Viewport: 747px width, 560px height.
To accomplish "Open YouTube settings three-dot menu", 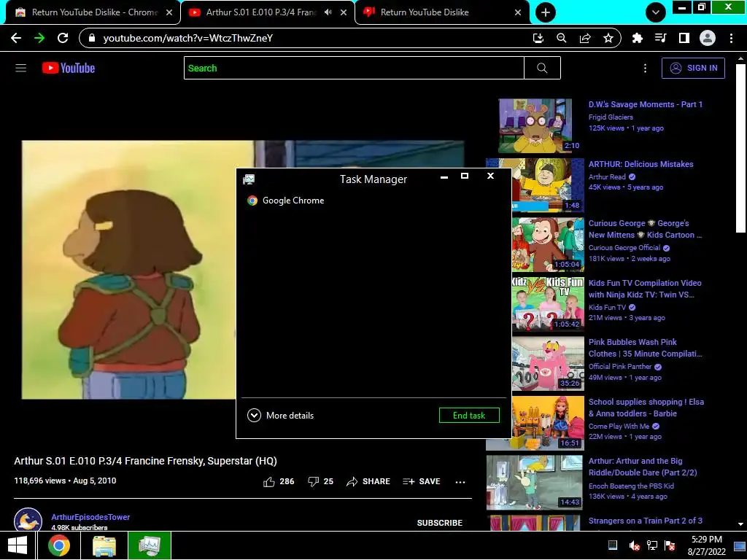I will pyautogui.click(x=645, y=68).
